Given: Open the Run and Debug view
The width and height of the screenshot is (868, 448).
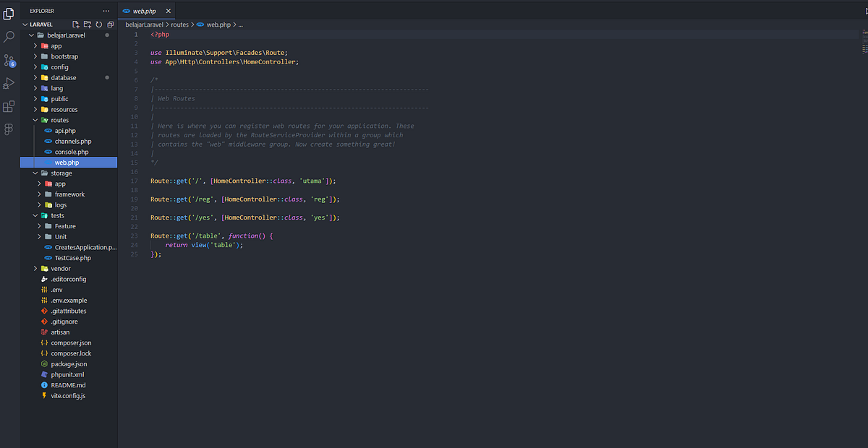Looking at the screenshot, I should tap(9, 83).
